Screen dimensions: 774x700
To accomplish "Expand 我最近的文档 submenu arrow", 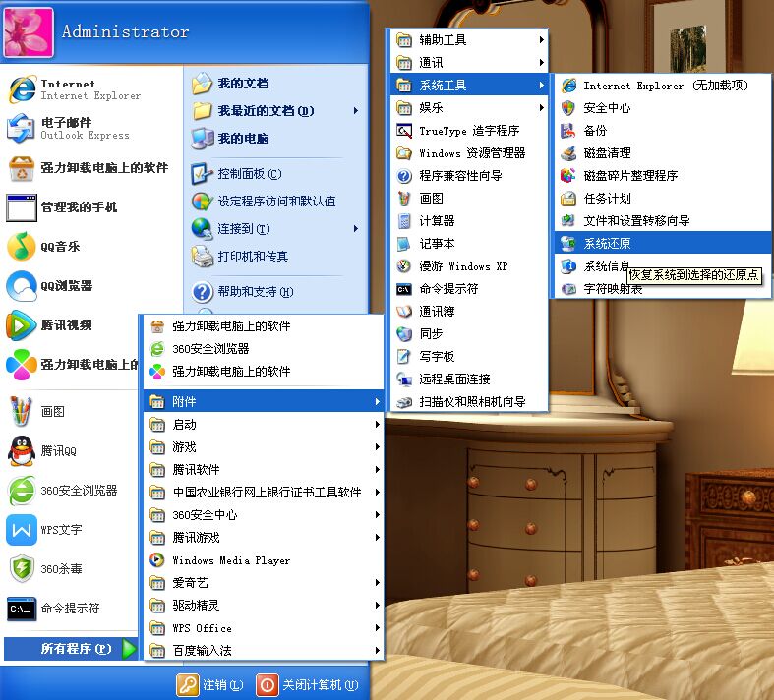I will coord(356,111).
